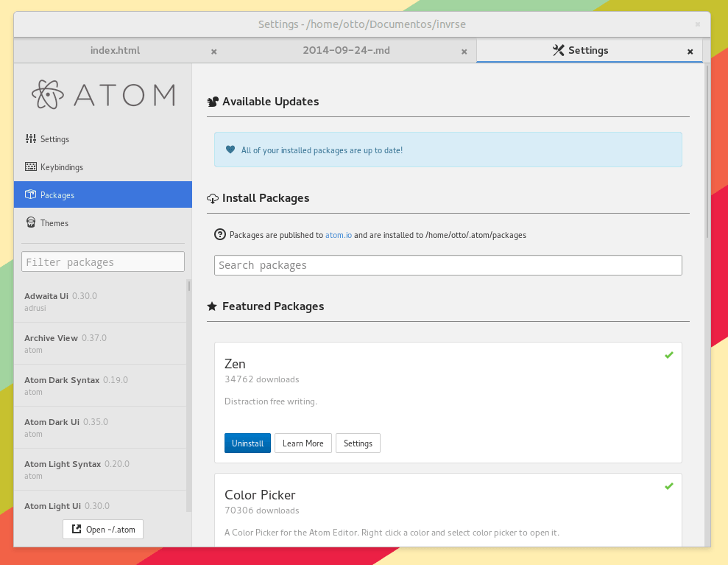
Task: Click the Color Picker package title
Action: (260, 495)
